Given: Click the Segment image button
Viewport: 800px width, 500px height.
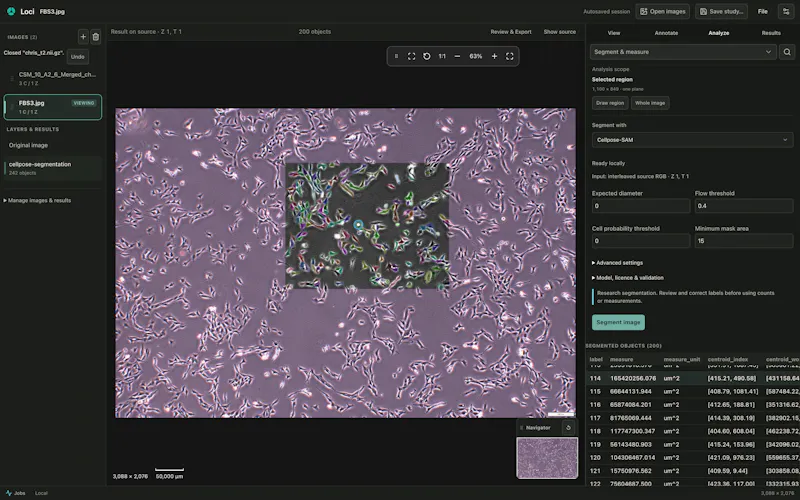Looking at the screenshot, I should pos(618,322).
